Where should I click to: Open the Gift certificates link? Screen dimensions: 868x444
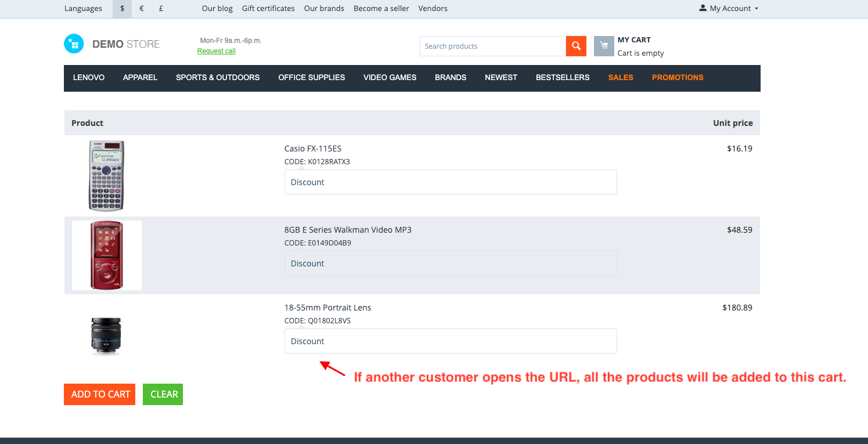(268, 9)
